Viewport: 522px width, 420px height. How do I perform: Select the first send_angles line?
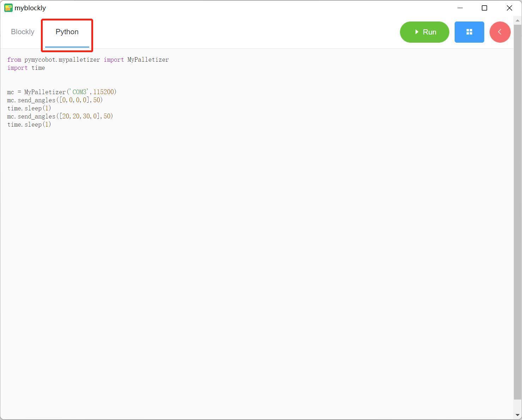click(x=55, y=100)
